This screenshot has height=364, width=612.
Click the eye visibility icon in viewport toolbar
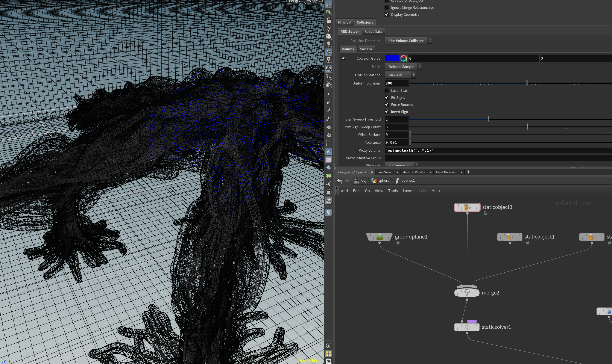328,361
